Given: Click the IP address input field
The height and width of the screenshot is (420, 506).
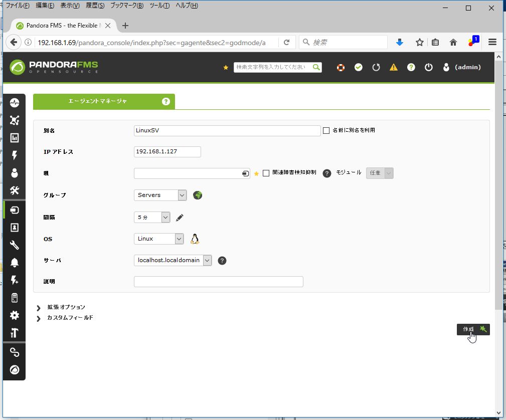Looking at the screenshot, I should click(167, 152).
